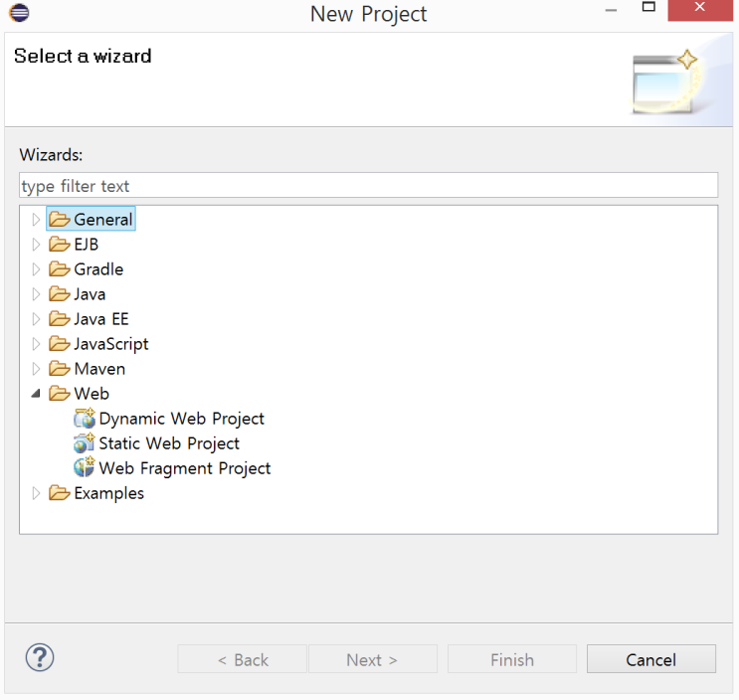Expand the EJB category
739x700 pixels.
[36, 245]
